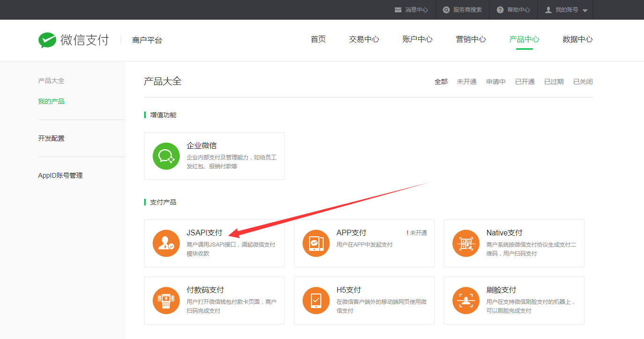Viewport: 644px width, 339px height.
Task: Click the 增值功能 section heading
Action: tap(163, 115)
